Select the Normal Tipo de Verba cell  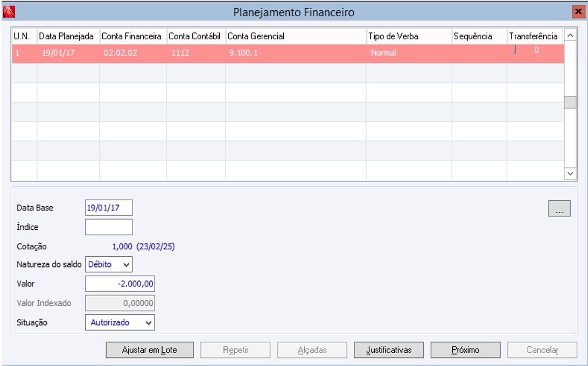coord(409,53)
